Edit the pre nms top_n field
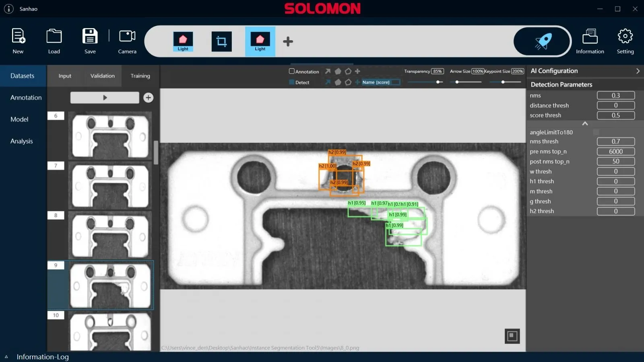 click(x=616, y=151)
